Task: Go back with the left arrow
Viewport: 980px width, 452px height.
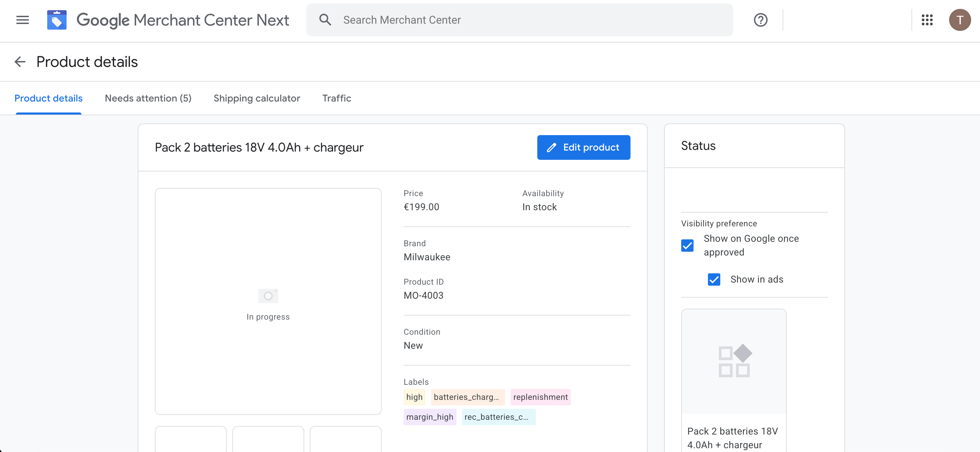Action: [20, 62]
